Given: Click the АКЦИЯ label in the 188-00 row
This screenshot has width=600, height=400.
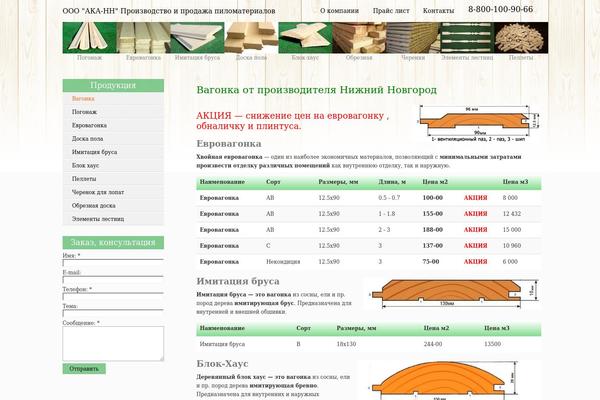Looking at the screenshot, I should click(x=475, y=230).
